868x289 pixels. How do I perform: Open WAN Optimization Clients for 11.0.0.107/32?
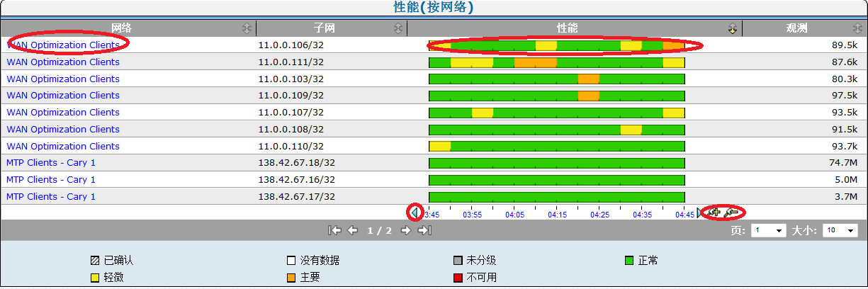pos(63,112)
